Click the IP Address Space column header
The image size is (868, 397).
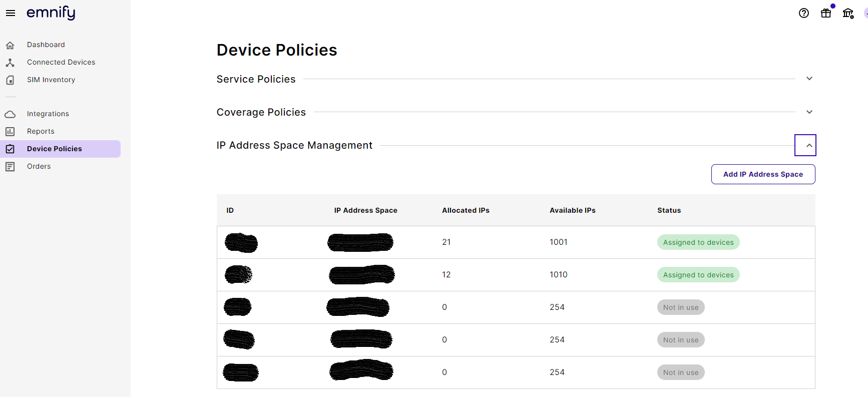[366, 210]
